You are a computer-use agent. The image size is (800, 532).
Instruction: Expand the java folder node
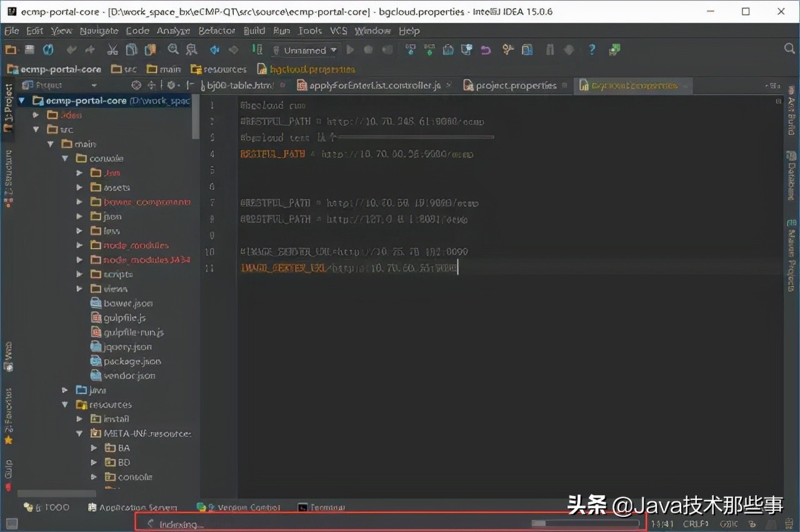point(64,390)
